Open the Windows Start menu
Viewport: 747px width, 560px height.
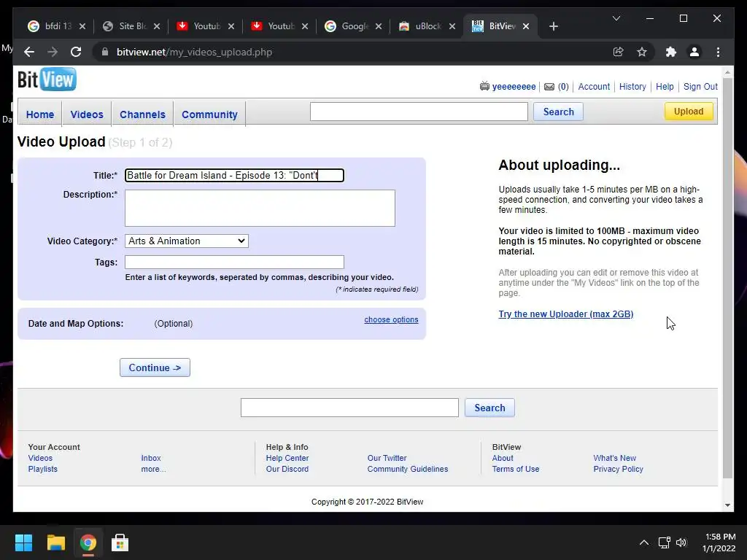click(x=23, y=542)
